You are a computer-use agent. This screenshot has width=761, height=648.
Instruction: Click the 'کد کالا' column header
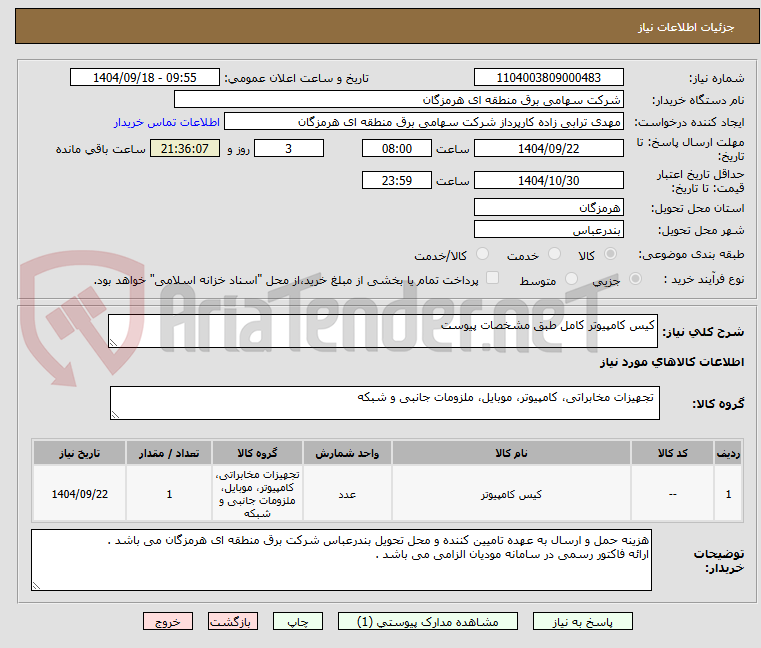pyautogui.click(x=672, y=453)
